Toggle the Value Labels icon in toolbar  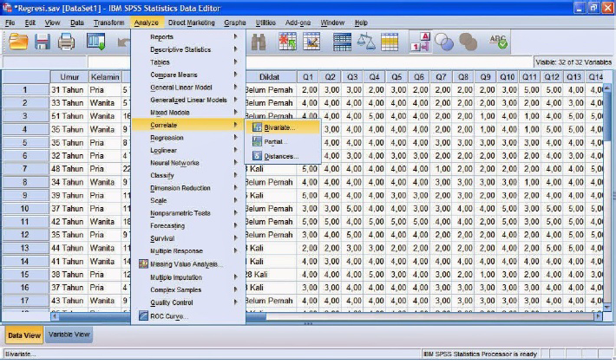(421, 41)
